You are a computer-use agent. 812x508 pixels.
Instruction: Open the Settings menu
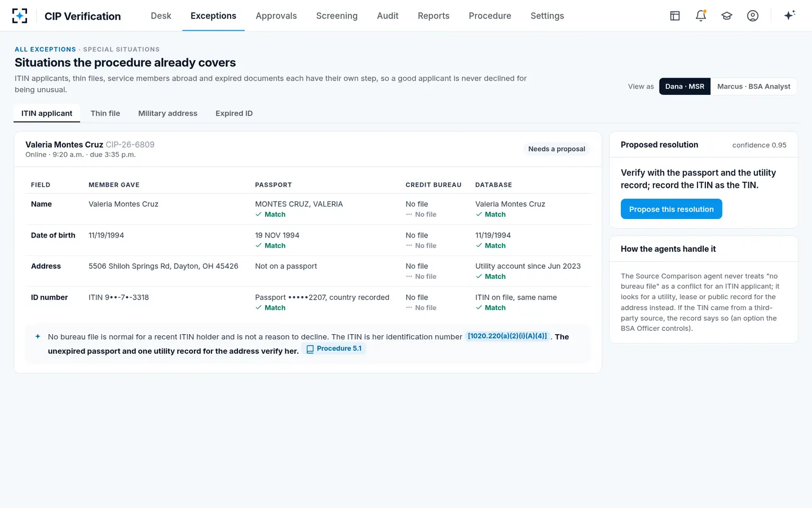coord(547,16)
